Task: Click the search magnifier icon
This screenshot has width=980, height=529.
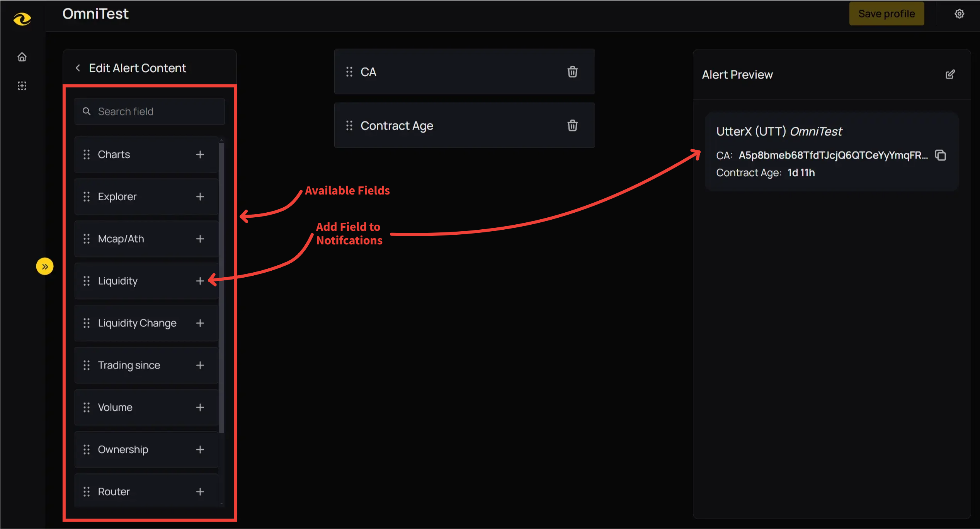Action: (87, 111)
